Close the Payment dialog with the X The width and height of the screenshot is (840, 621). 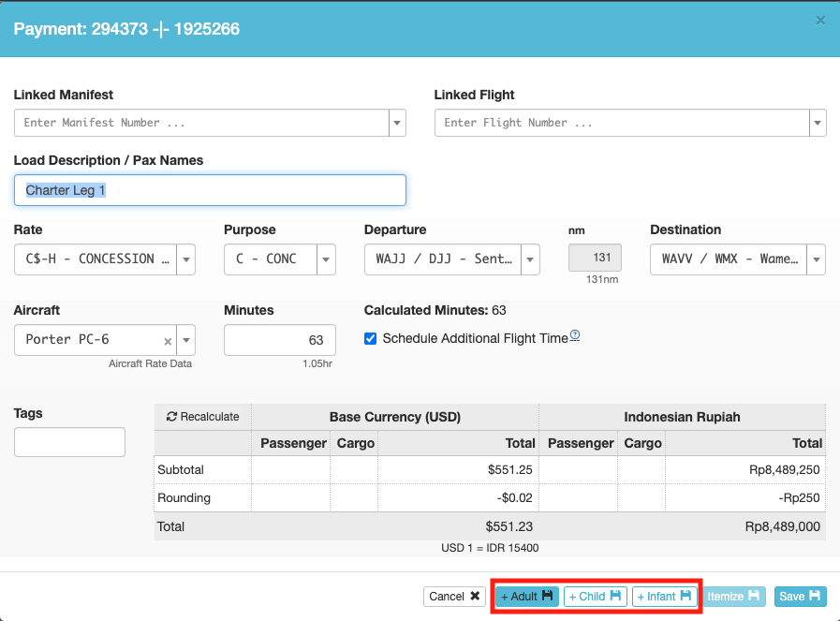pyautogui.click(x=820, y=21)
